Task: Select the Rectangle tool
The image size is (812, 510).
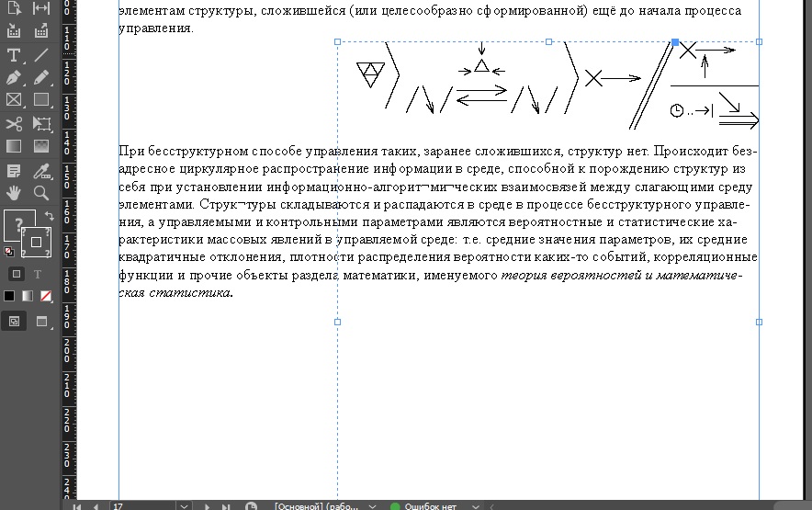Action: [x=41, y=99]
